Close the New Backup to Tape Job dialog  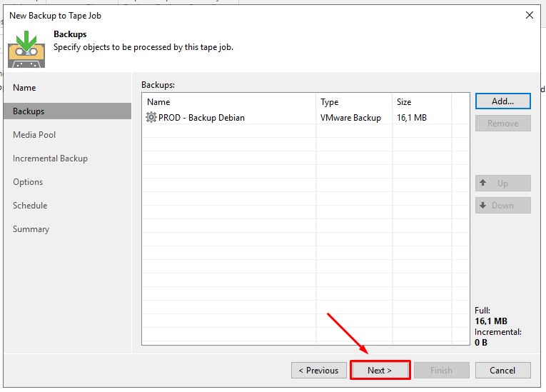529,14
